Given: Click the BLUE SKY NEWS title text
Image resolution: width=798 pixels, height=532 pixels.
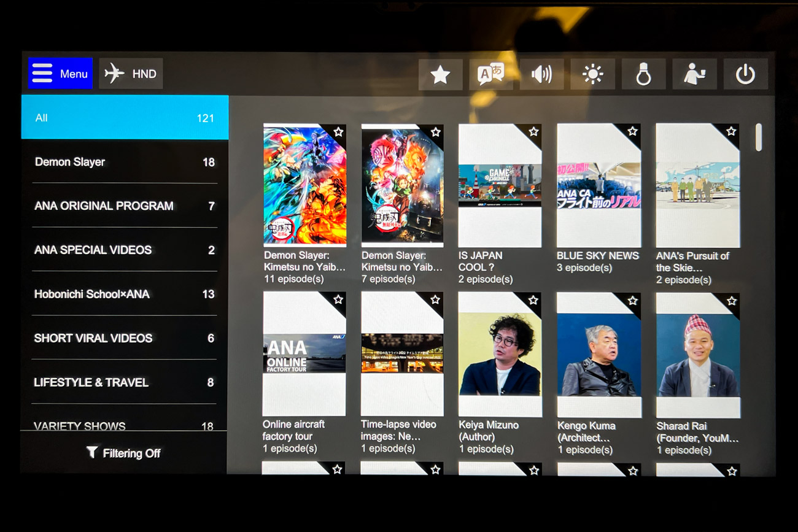Looking at the screenshot, I should click(x=598, y=256).
